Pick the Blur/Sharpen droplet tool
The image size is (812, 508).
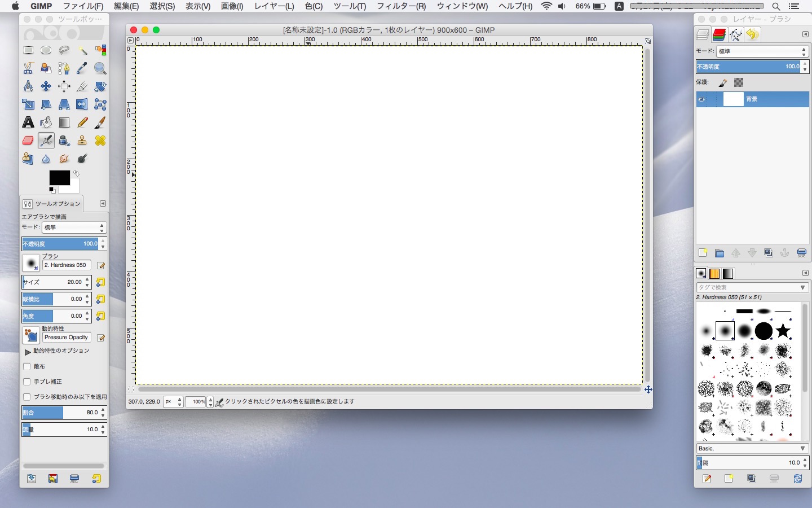(x=46, y=159)
